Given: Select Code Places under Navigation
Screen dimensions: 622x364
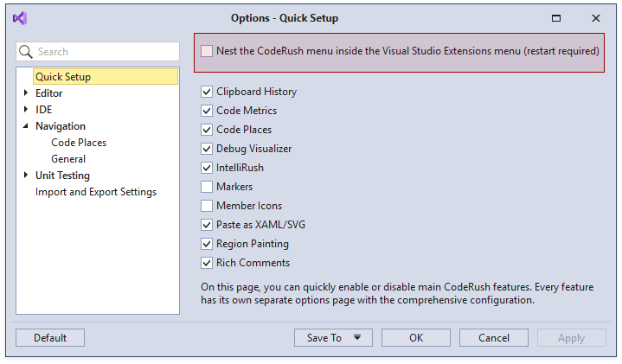Looking at the screenshot, I should (79, 143).
